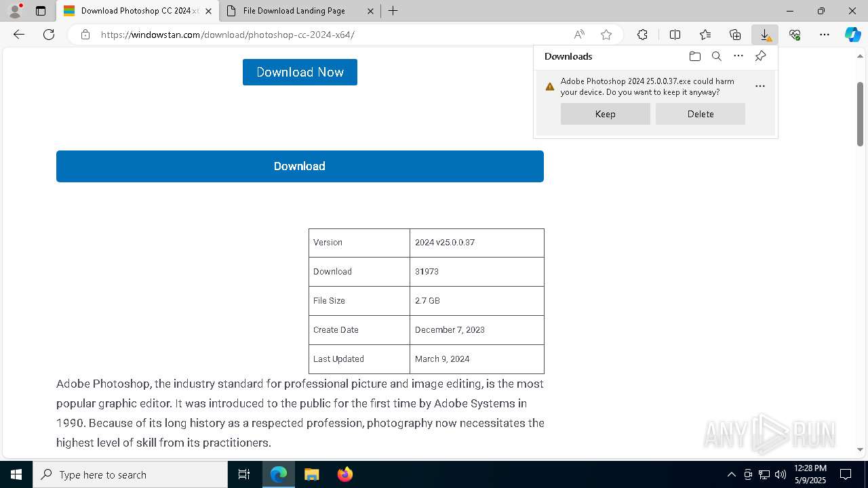Open Collections icon

tap(735, 35)
